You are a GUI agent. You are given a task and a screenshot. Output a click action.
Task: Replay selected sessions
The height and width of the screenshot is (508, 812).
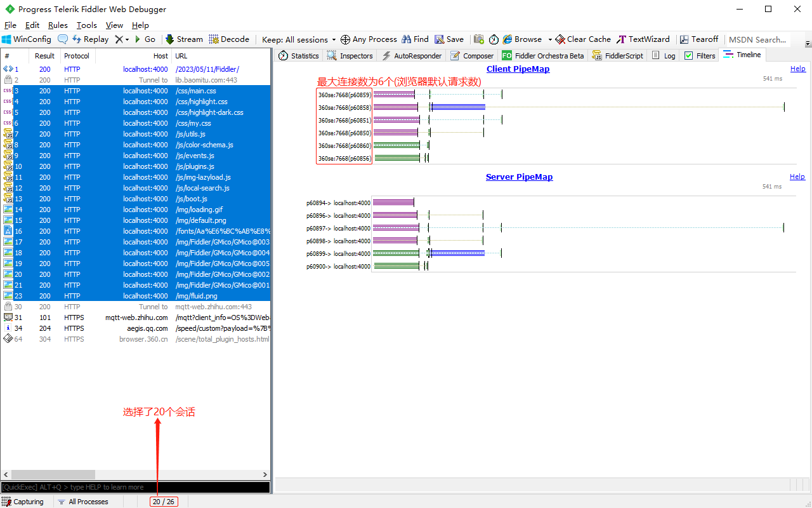point(90,39)
